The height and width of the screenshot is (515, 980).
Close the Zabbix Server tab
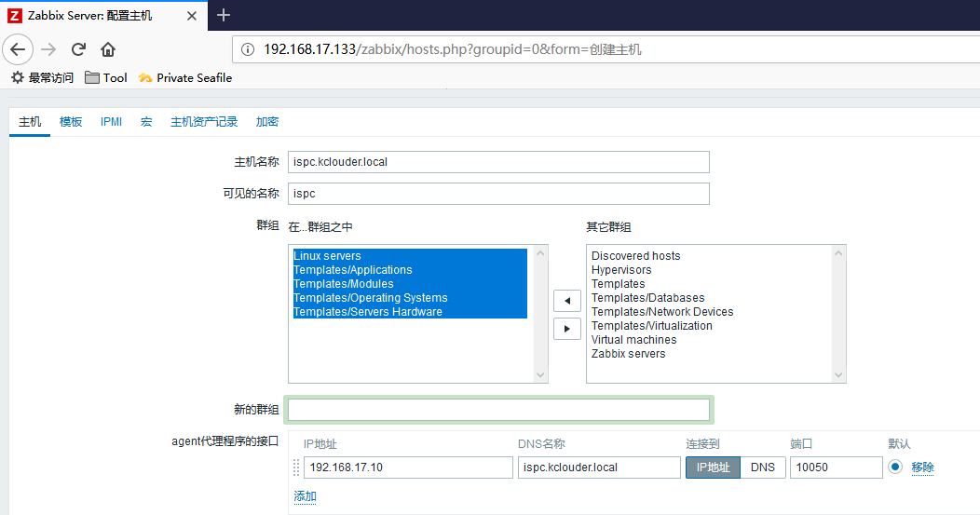tap(192, 16)
